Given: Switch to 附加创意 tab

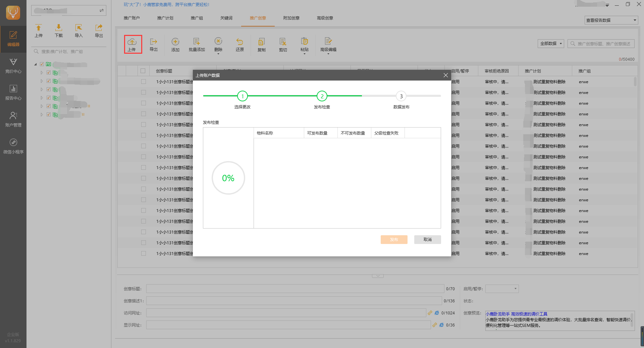Looking at the screenshot, I should click(291, 18).
